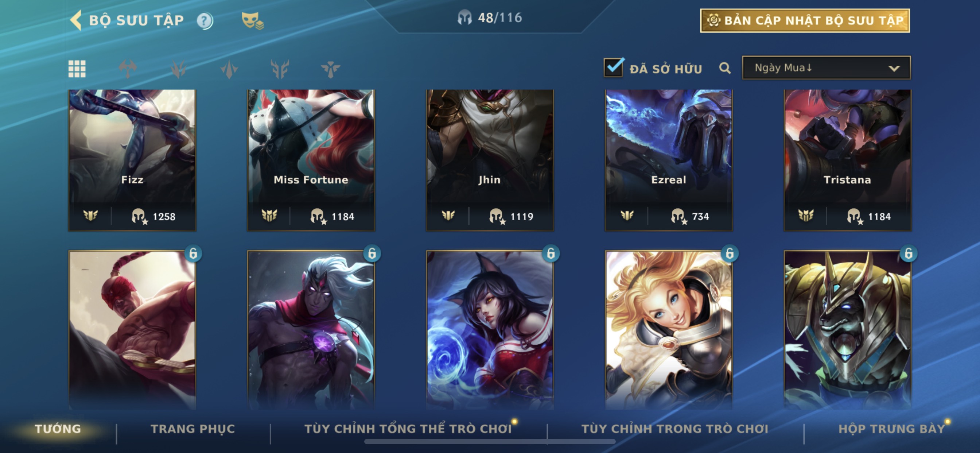Select the last role filter icon in the row
Image resolution: width=980 pixels, height=453 pixels.
pos(330,69)
